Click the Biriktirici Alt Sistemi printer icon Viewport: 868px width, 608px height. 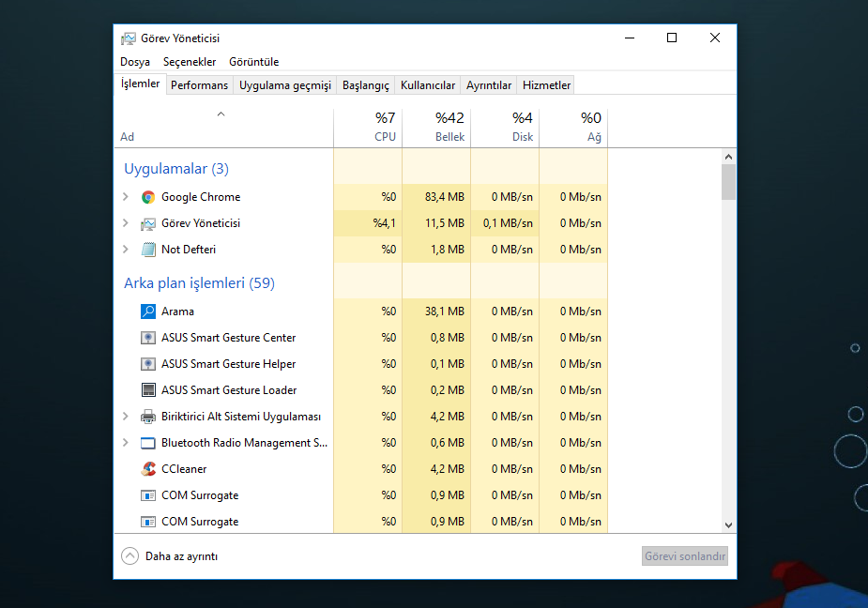coord(148,417)
